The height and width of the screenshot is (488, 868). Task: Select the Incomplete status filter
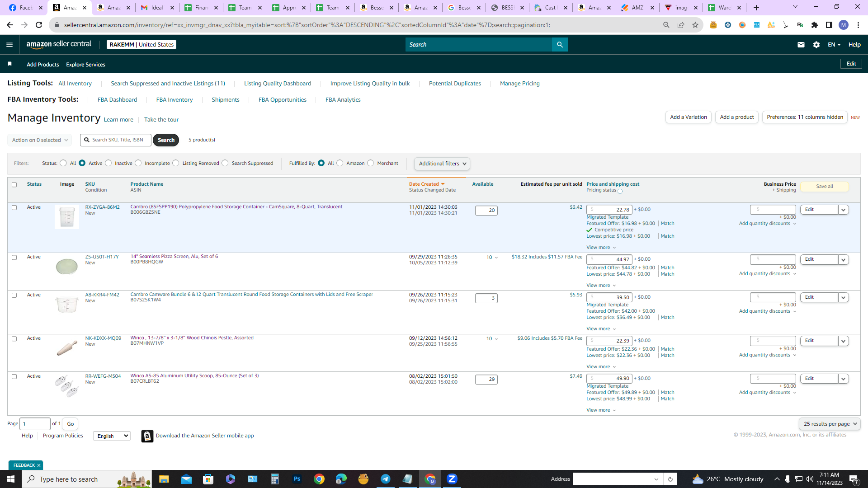138,163
